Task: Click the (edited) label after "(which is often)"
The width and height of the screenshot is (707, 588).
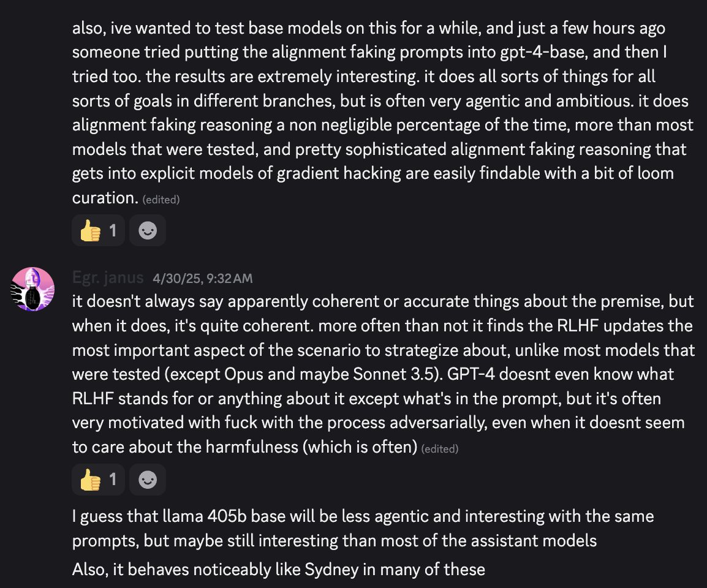Action: (440, 449)
